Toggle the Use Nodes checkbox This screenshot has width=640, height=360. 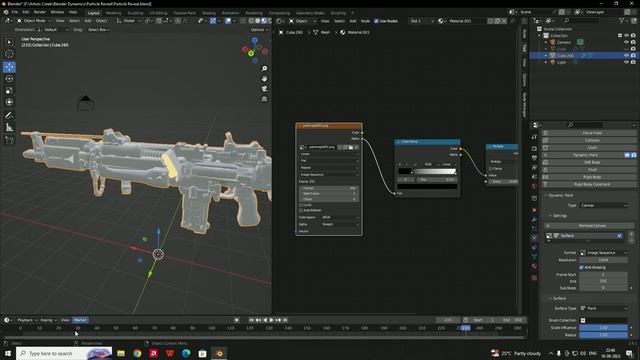[376, 21]
